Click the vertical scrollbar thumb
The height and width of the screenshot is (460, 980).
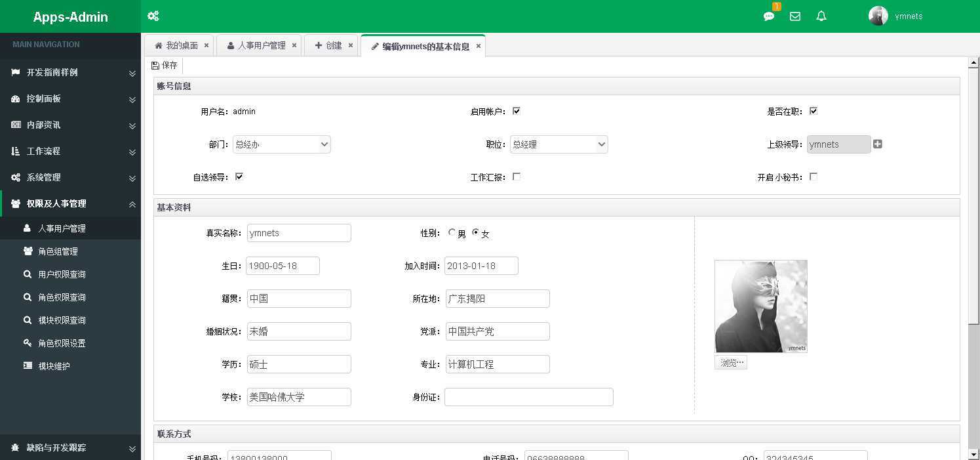tap(973, 196)
